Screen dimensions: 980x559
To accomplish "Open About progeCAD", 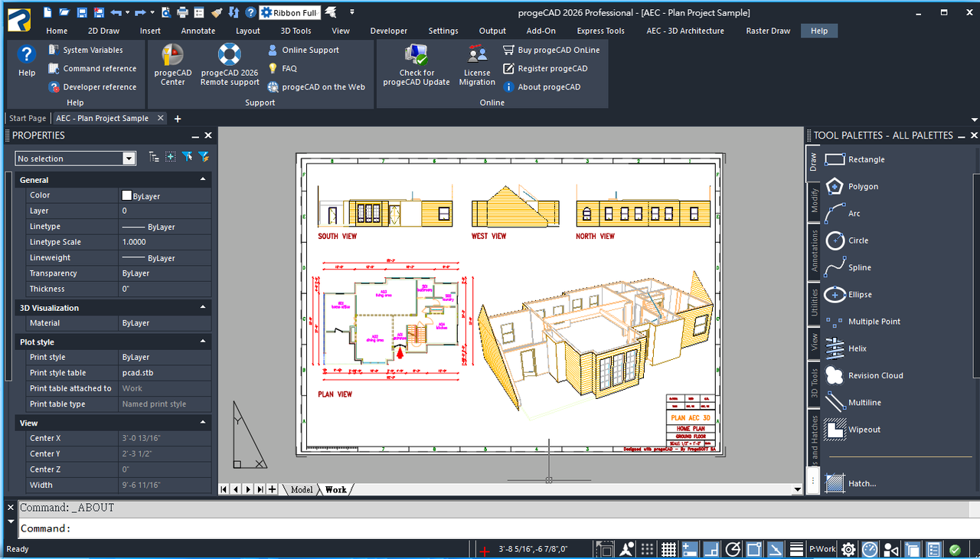I will tap(541, 87).
